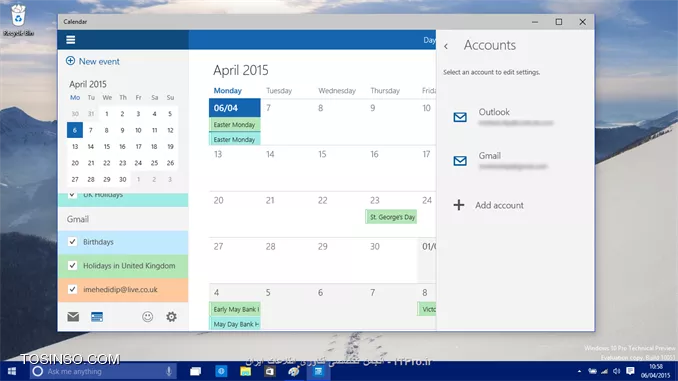678x381 pixels.
Task: Uncheck Holidays in United Kingdom checkbox
Action: point(72,265)
